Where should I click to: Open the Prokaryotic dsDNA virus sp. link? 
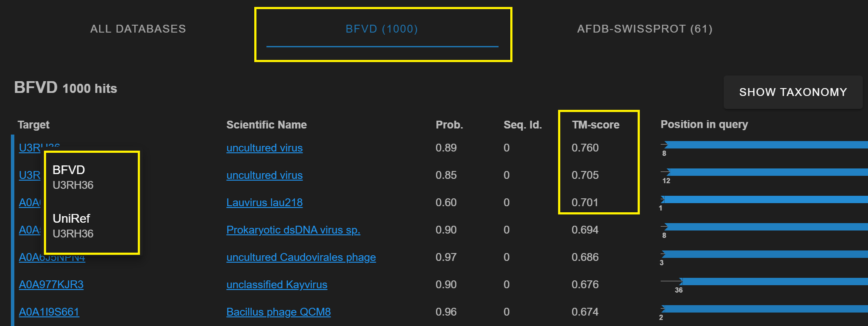pyautogui.click(x=293, y=230)
